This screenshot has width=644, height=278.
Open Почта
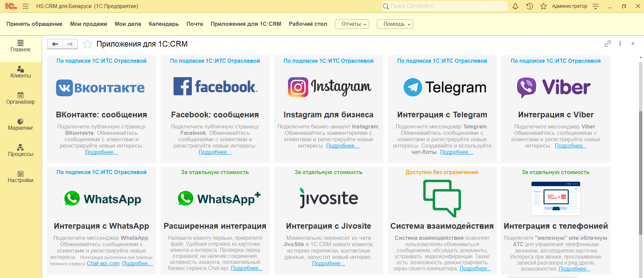pos(195,24)
